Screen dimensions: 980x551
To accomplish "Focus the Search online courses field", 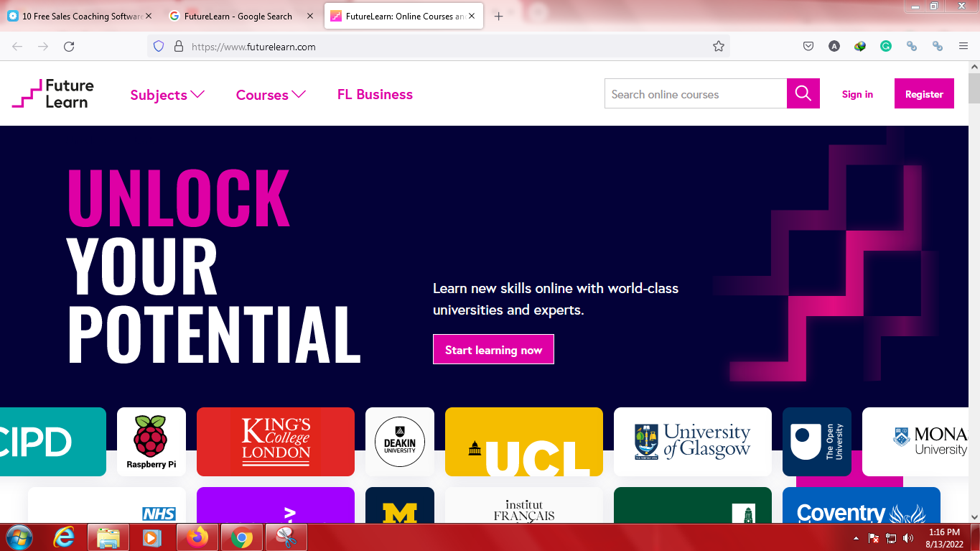I will [x=696, y=93].
